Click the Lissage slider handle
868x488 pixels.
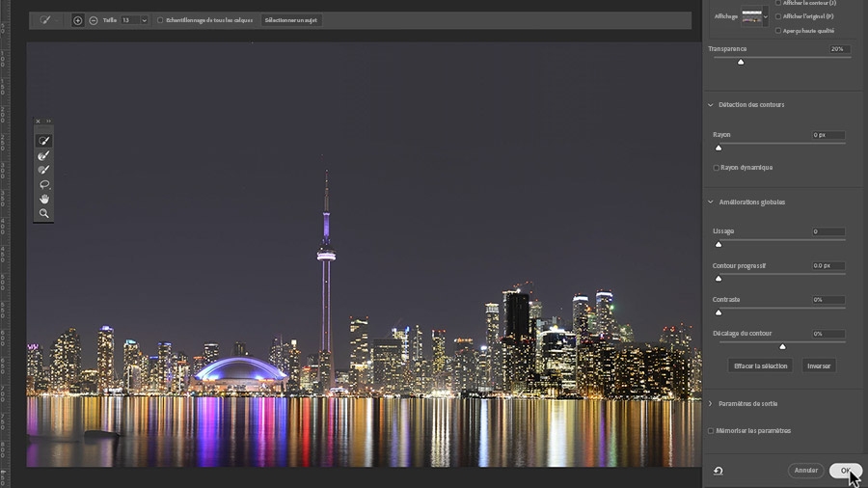(x=719, y=244)
